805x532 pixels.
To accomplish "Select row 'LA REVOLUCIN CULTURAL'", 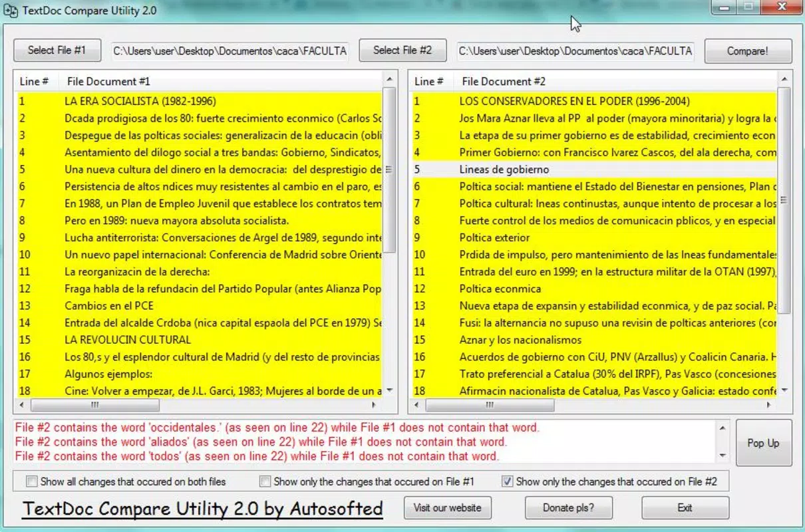I will 199,340.
